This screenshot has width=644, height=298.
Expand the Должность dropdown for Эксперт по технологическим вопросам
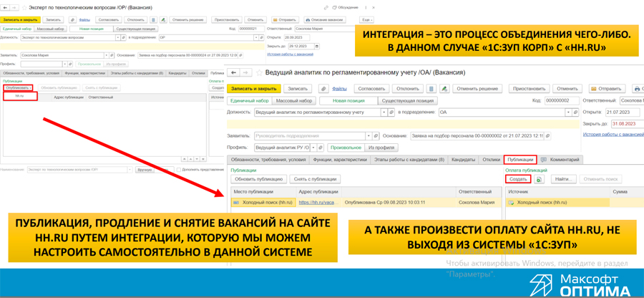coord(118,37)
